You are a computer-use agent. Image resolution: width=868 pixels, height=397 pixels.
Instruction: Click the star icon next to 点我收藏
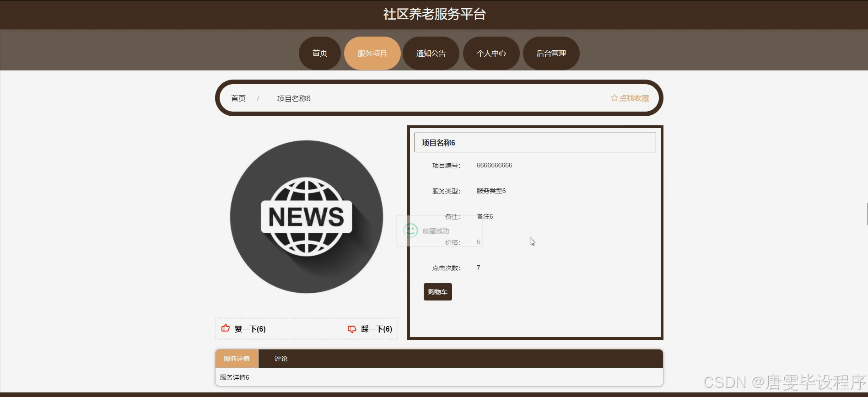pos(614,98)
